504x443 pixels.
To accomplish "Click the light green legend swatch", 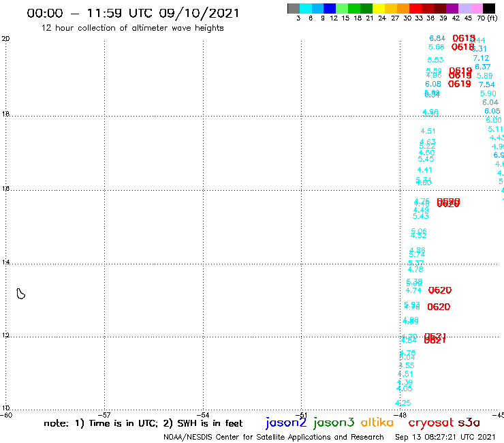I will click(x=342, y=8).
